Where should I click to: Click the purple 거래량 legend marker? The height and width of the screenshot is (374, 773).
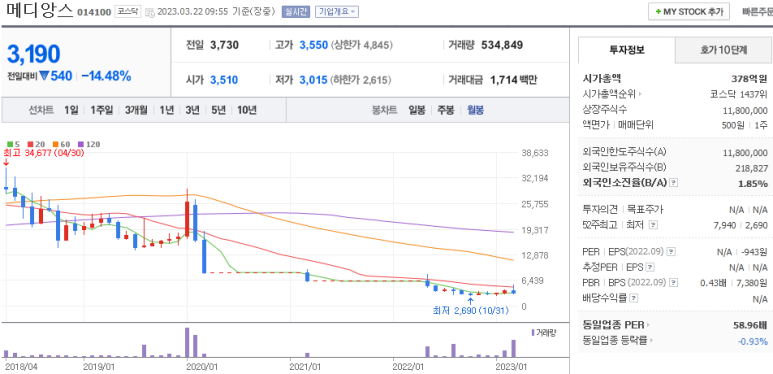click(533, 333)
